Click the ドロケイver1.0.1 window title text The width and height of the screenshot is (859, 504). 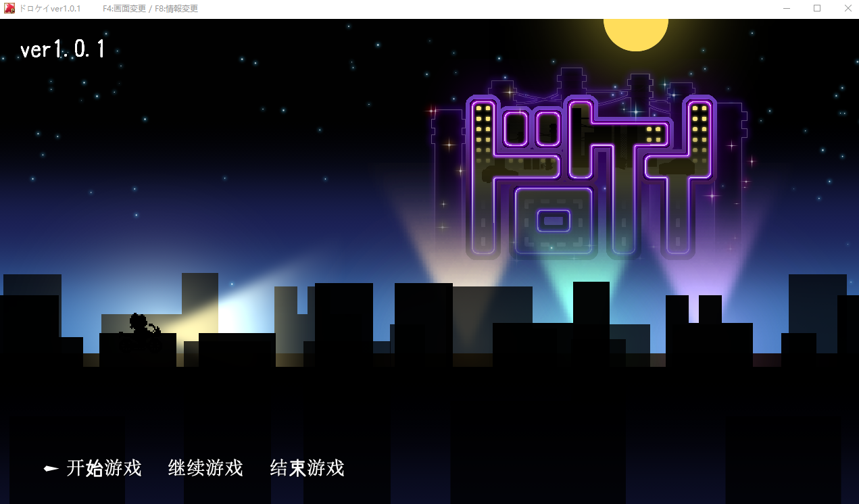point(49,9)
